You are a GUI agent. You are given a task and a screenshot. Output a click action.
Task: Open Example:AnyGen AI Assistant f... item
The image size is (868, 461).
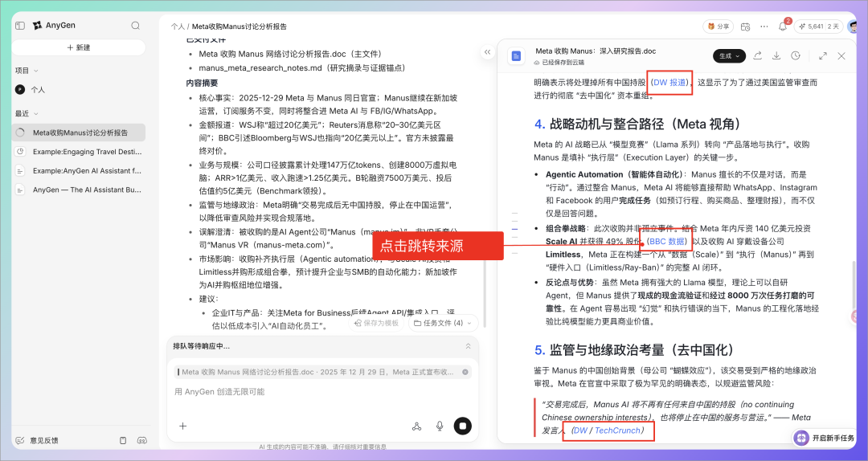pyautogui.click(x=79, y=171)
